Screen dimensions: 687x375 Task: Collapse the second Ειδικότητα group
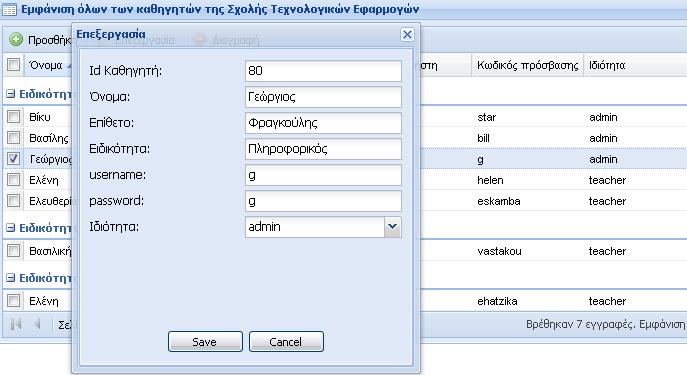click(11, 228)
